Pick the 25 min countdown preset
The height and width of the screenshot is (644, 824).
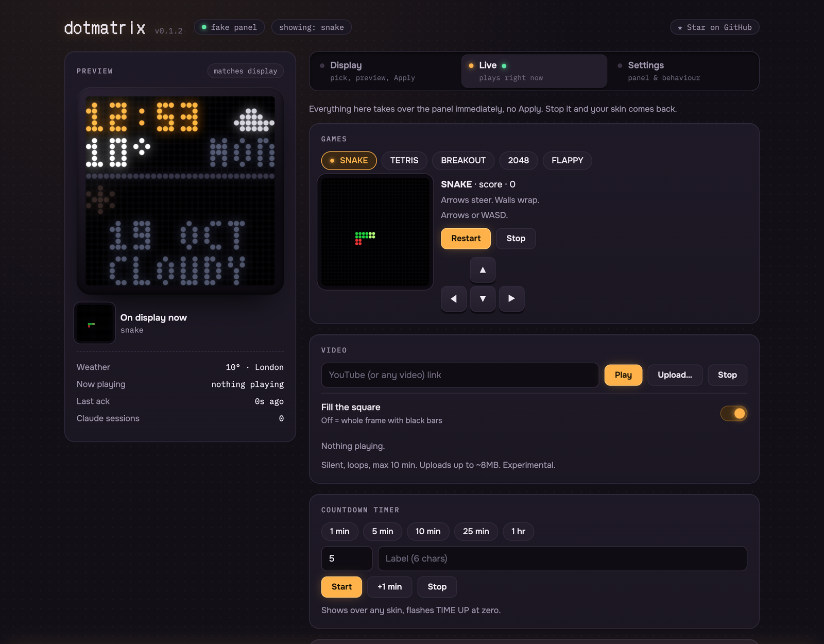(476, 532)
